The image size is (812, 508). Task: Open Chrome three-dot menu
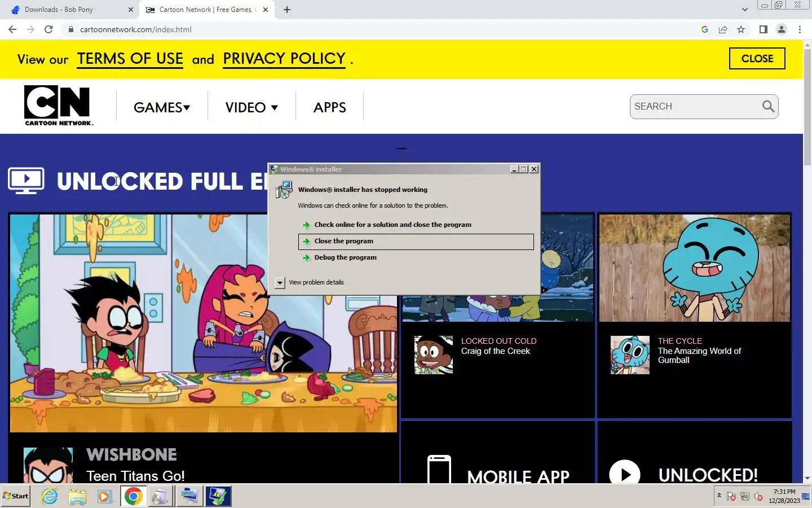click(800, 29)
